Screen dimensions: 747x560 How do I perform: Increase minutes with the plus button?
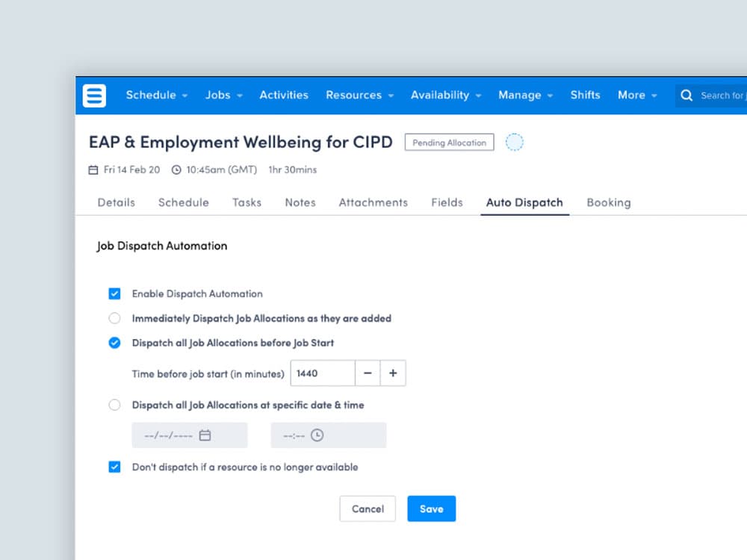point(393,373)
